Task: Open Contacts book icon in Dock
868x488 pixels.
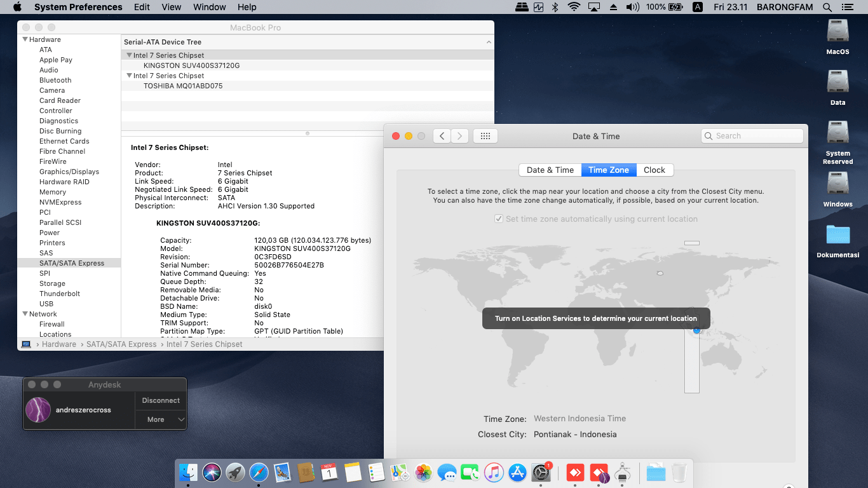Action: (x=306, y=473)
